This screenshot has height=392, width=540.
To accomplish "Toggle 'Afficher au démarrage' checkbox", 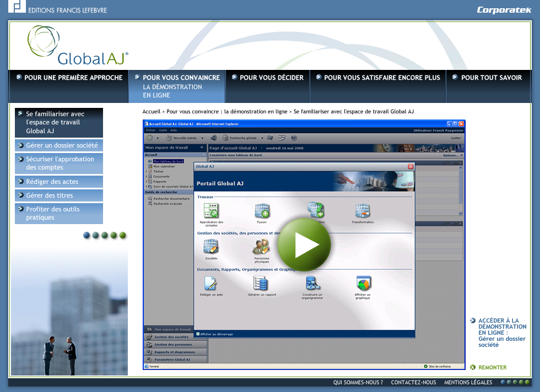I will point(198,334).
